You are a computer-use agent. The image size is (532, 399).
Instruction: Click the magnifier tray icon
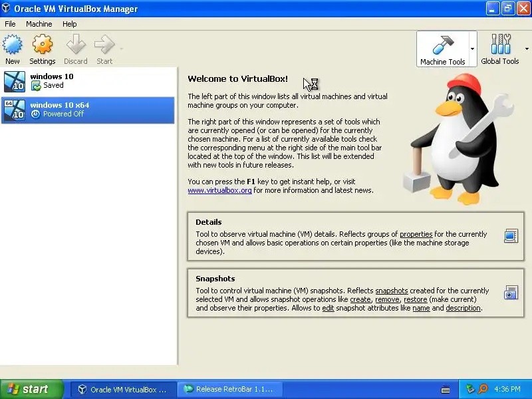(483, 389)
